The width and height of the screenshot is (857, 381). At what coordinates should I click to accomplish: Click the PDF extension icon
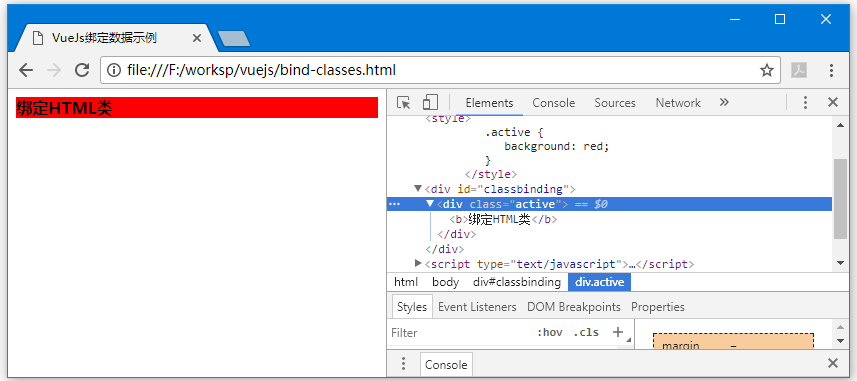[x=799, y=70]
